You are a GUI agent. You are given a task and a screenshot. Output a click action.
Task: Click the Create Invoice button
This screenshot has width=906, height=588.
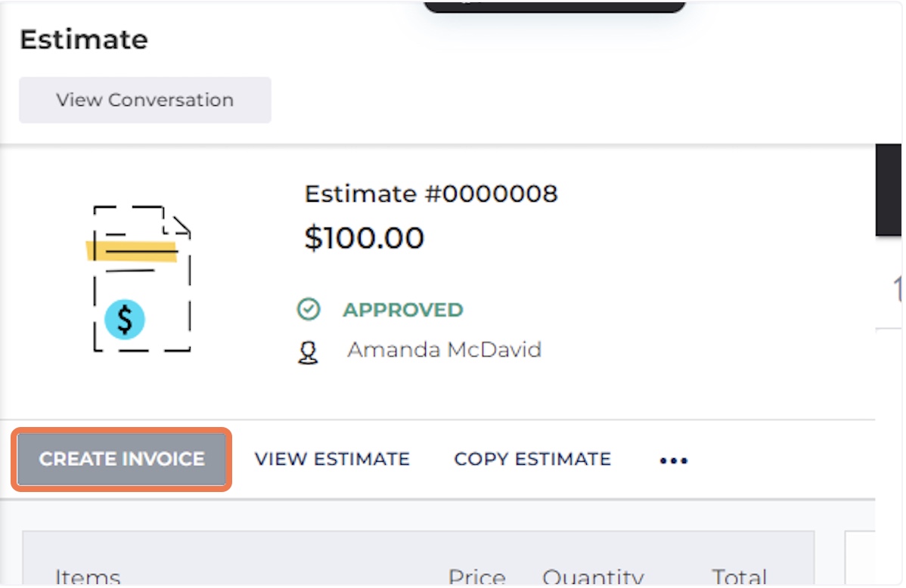pos(122,459)
